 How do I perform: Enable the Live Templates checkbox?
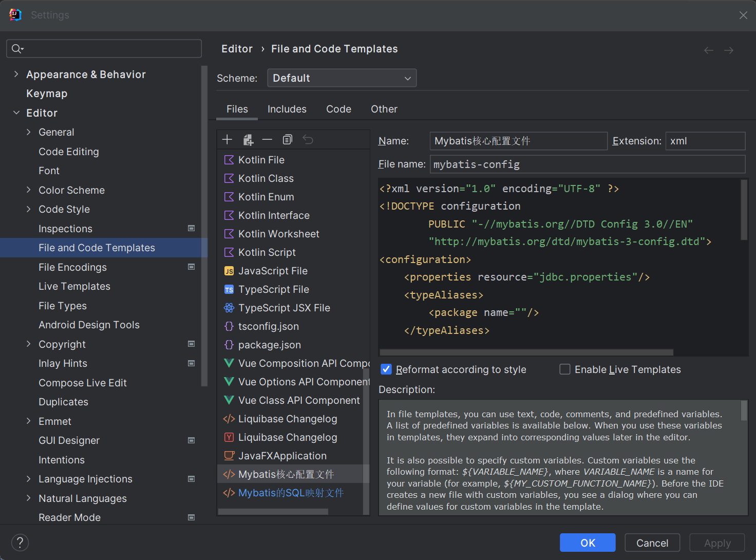(x=565, y=369)
